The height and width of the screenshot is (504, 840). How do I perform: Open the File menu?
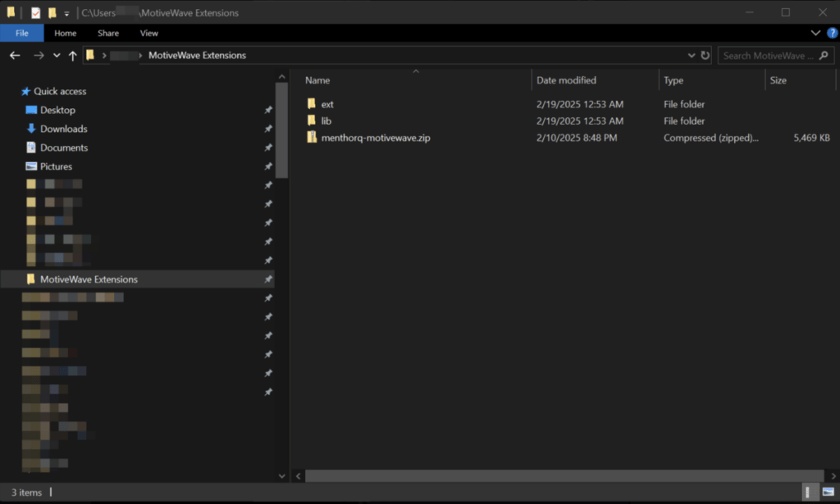tap(22, 33)
